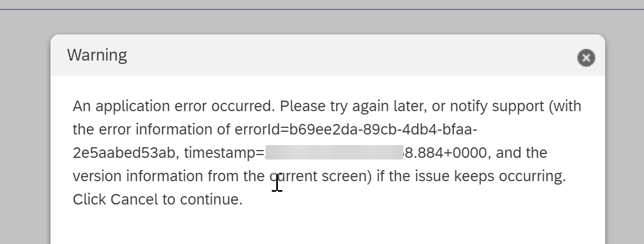
Task: Click the phrase 'current screen)'
Action: (x=321, y=177)
